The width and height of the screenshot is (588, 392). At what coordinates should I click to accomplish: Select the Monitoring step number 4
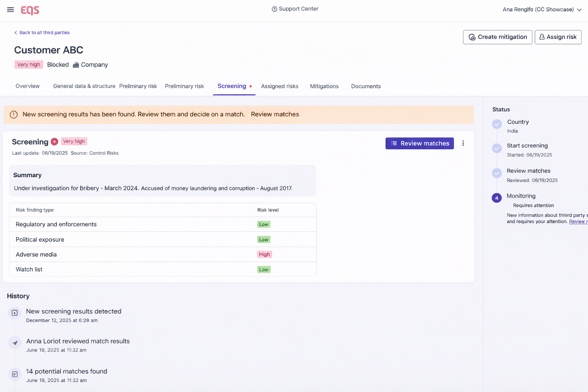coord(497,198)
